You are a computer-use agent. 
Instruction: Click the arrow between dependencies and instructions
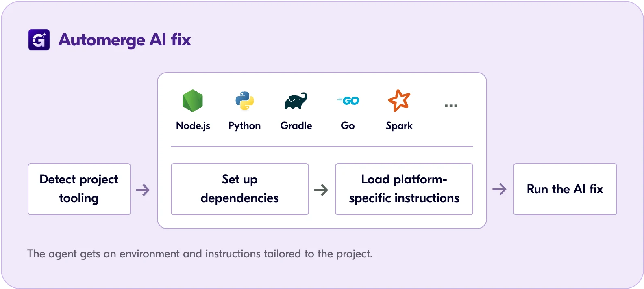click(321, 190)
